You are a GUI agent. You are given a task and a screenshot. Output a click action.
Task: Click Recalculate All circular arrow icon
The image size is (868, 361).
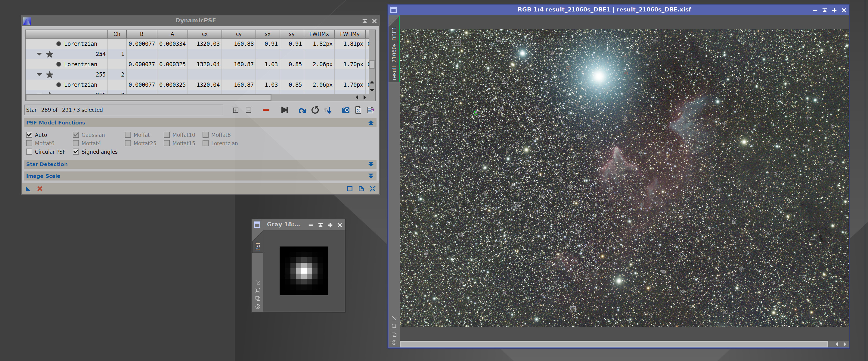[315, 110]
